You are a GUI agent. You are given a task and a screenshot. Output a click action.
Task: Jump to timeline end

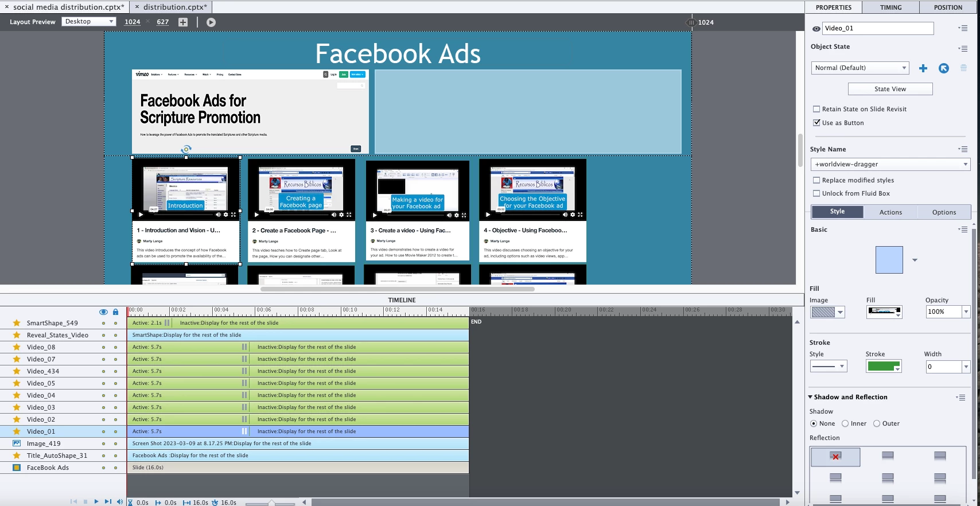click(x=108, y=501)
